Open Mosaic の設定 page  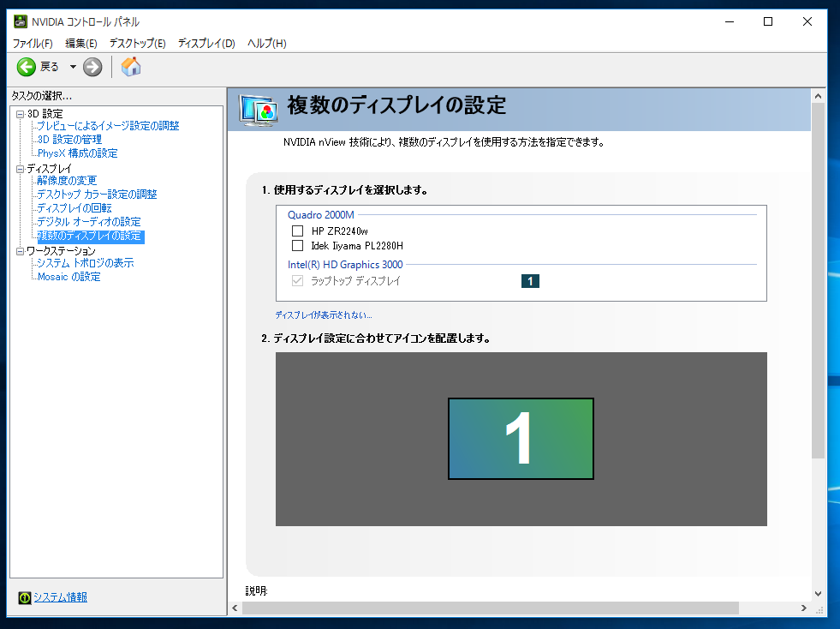69,277
